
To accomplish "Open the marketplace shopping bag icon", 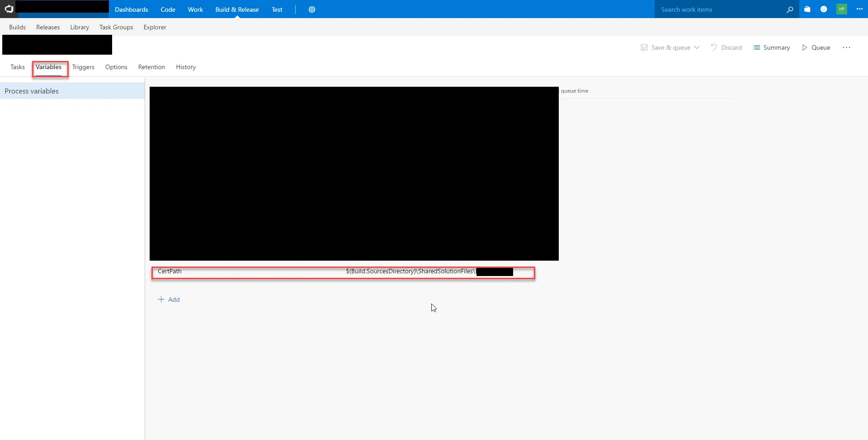I will click(x=807, y=9).
